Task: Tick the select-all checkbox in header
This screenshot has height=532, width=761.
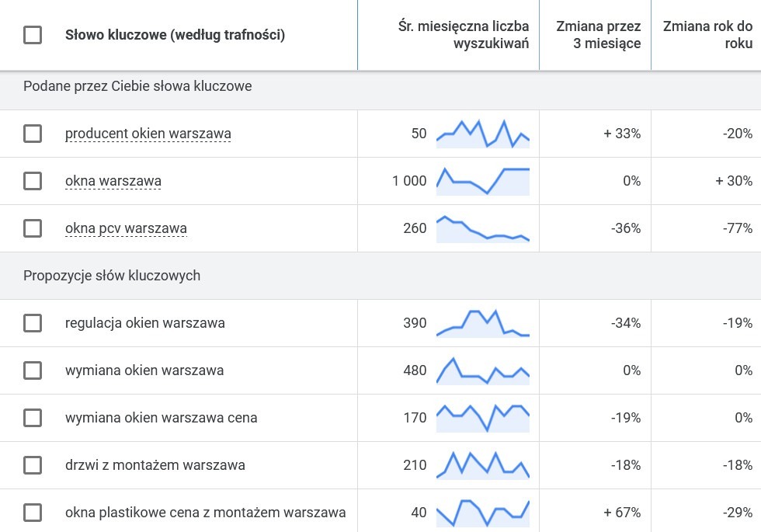Action: pyautogui.click(x=33, y=35)
